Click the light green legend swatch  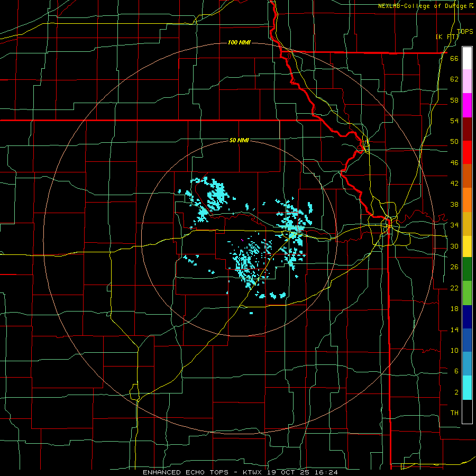coord(467,293)
